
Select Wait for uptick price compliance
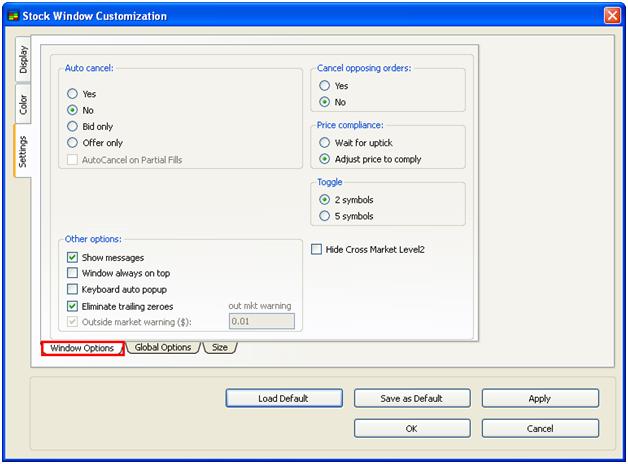point(324,143)
